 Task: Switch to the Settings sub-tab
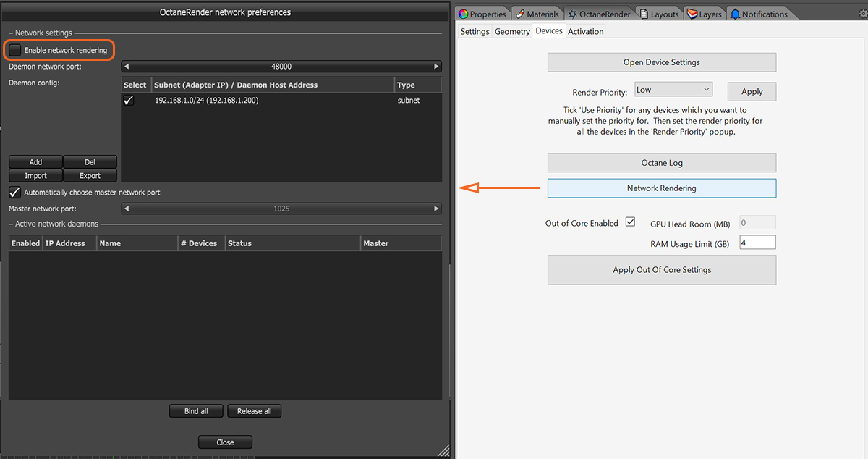click(475, 31)
